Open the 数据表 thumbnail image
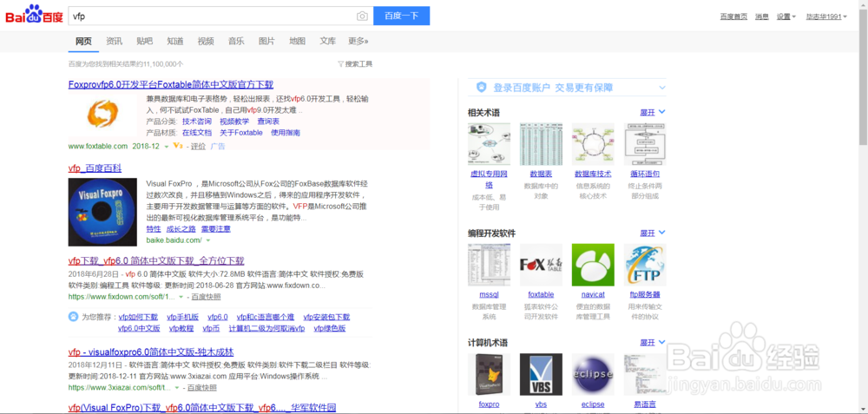 pos(541,144)
